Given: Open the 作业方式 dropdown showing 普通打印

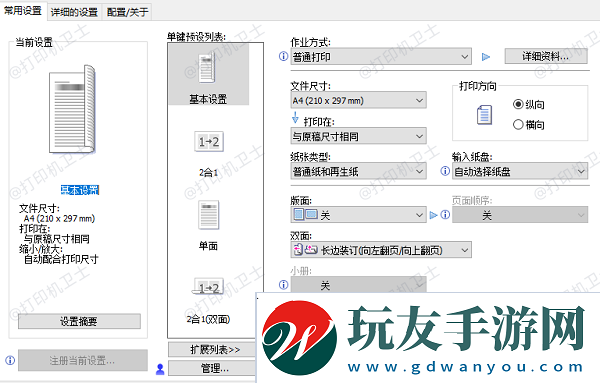Looking at the screenshot, I should [x=381, y=57].
